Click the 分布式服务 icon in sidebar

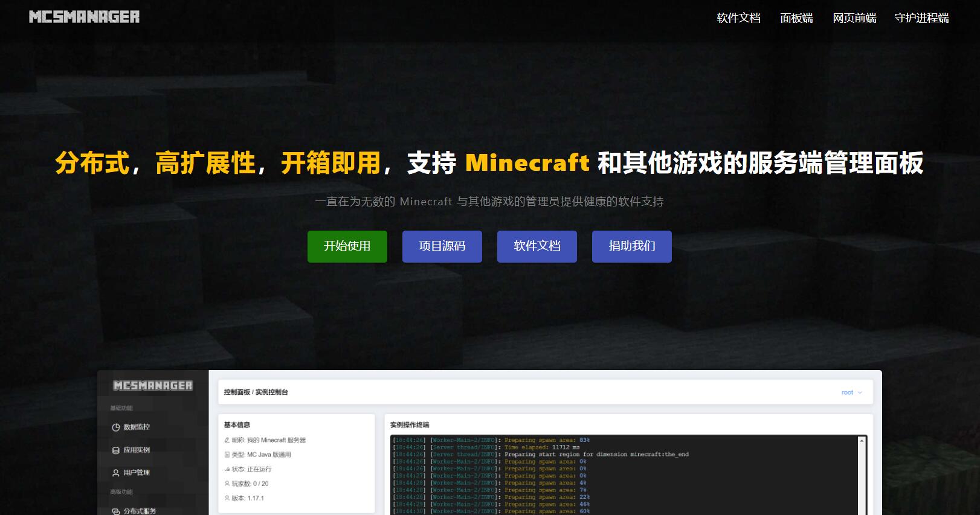coord(116,511)
